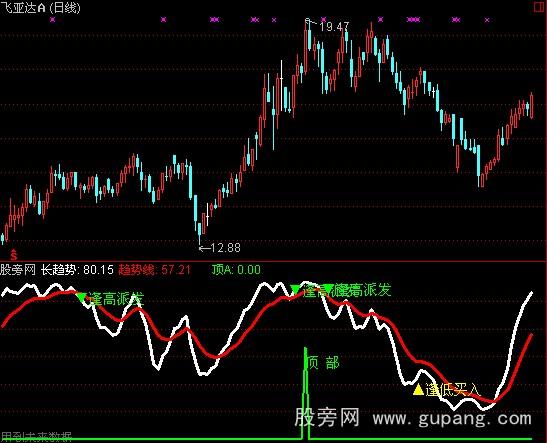Select the chart title 飞亚达A (日线)
Image resolution: width=547 pixels, height=443 pixels.
40,7
